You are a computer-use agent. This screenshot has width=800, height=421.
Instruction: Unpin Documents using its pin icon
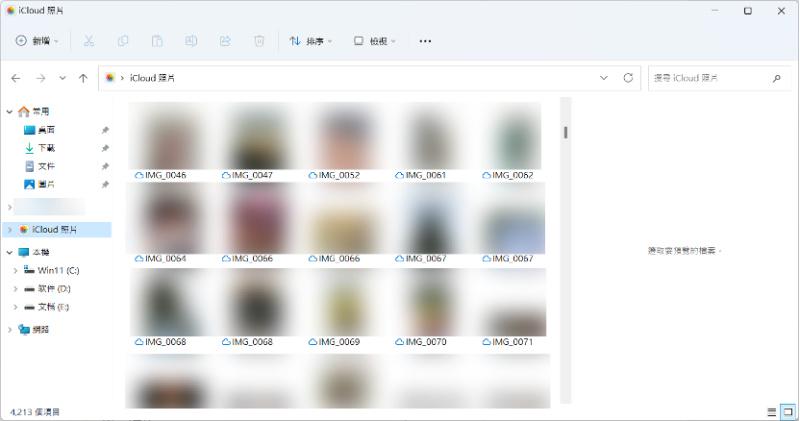tap(105, 166)
